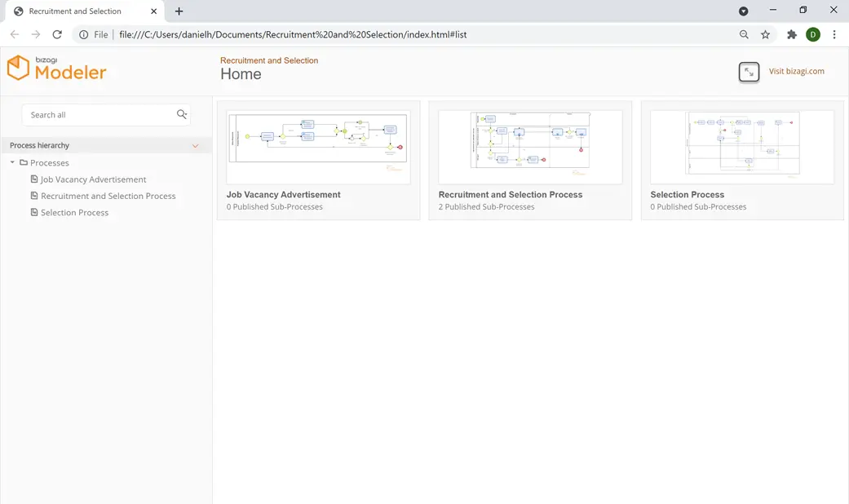Open the Recruitment and Selection Process diagram thumbnail
The height and width of the screenshot is (504, 849).
click(x=530, y=146)
